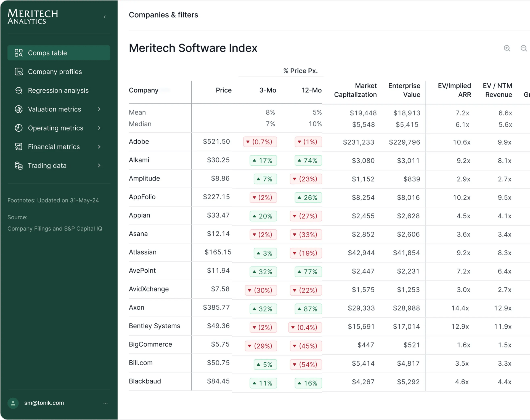Click the Operating metrics gauge icon
The width and height of the screenshot is (530, 420).
point(18,128)
